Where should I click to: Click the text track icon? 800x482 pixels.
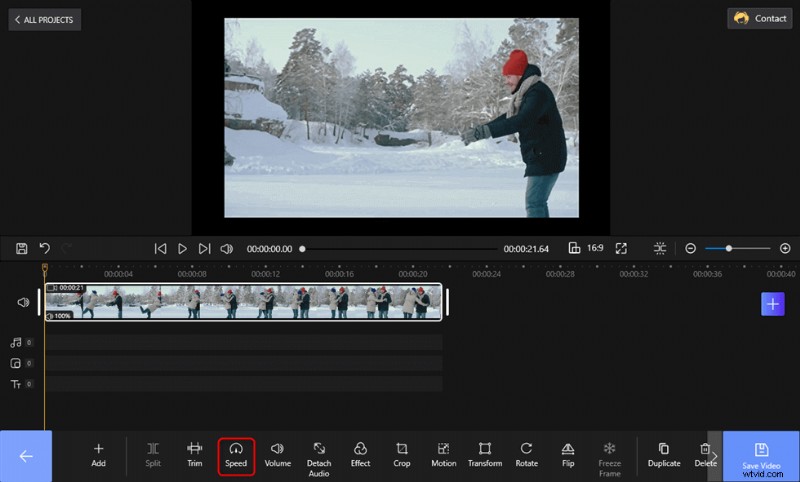pos(16,384)
